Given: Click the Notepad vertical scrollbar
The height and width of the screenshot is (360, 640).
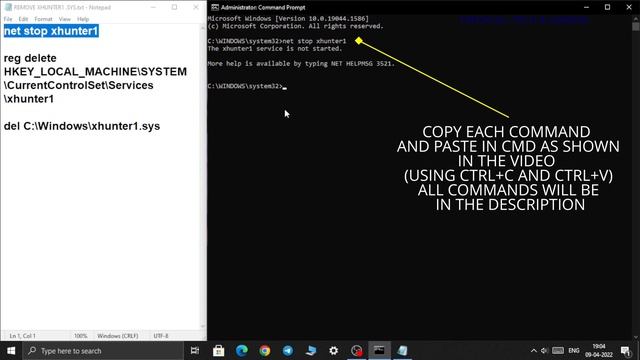Looking at the screenshot, I should click(203, 177).
